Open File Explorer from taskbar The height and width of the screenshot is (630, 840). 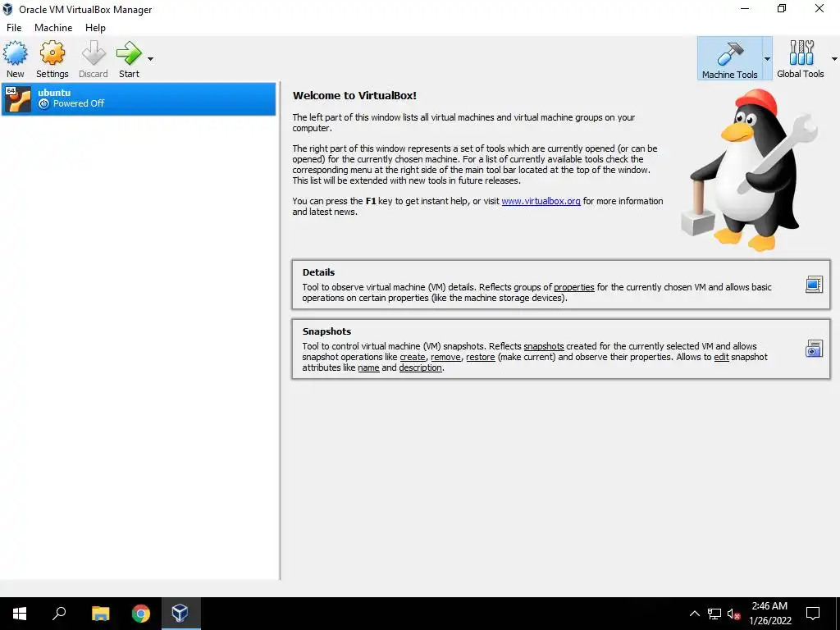[100, 614]
